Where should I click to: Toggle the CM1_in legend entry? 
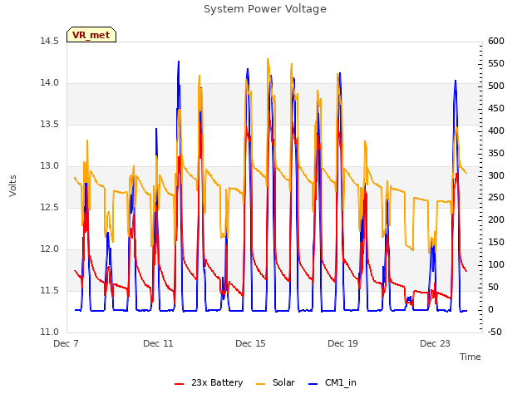coord(332,382)
